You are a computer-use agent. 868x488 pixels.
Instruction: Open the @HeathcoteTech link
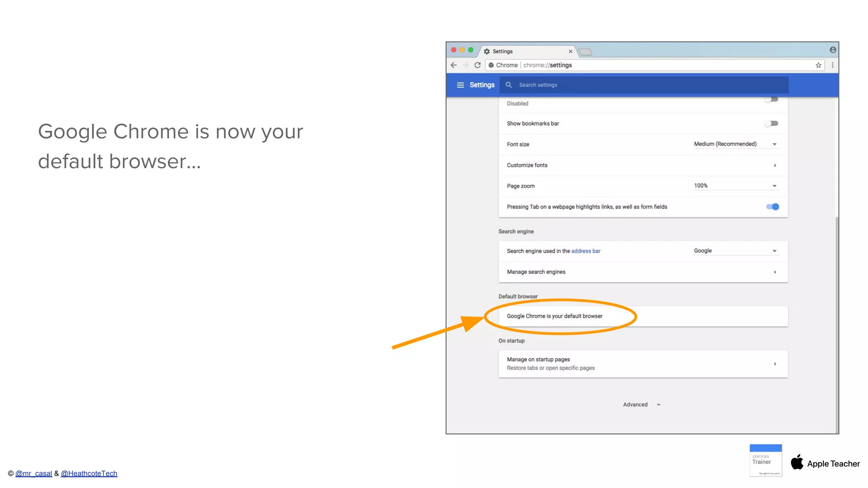pyautogui.click(x=89, y=474)
